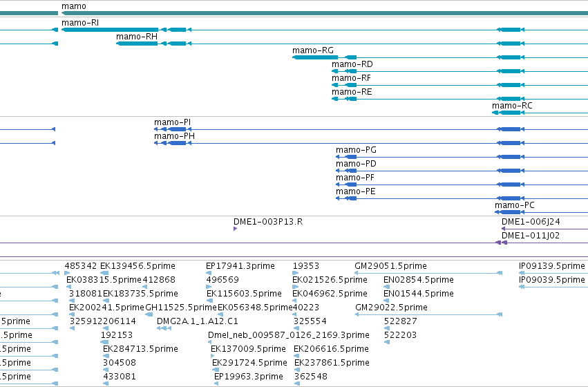
Task: Select the EK021526.5prime EST
Action: click(x=330, y=280)
